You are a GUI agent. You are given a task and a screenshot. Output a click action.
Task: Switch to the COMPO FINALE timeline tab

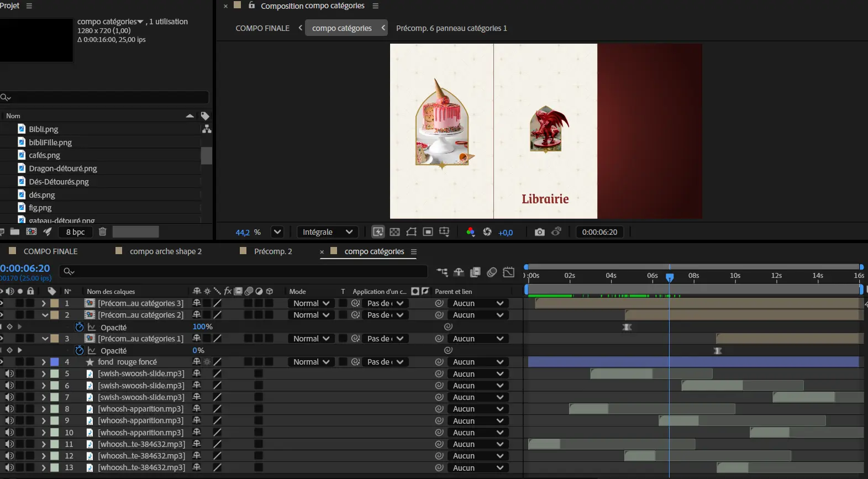[50, 251]
